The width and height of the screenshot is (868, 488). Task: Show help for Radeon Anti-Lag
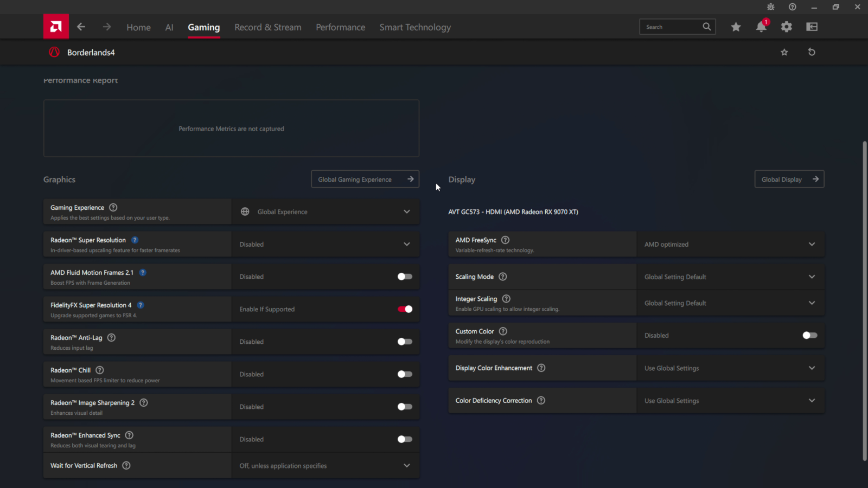pos(111,338)
